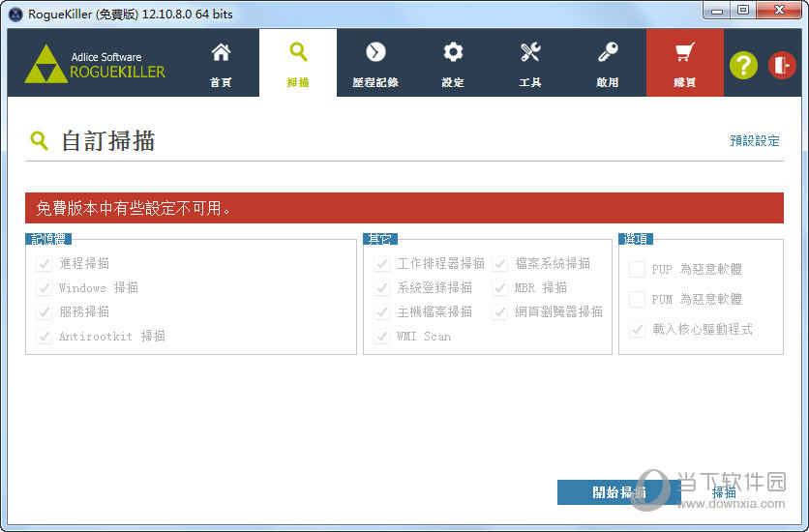
Task: Open the 工具 tools tab
Action: 530,63
